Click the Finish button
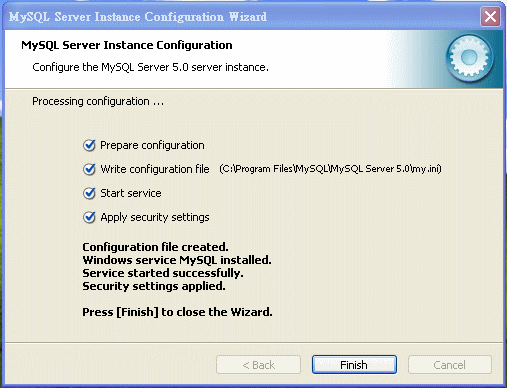The height and width of the screenshot is (388, 507). click(354, 365)
